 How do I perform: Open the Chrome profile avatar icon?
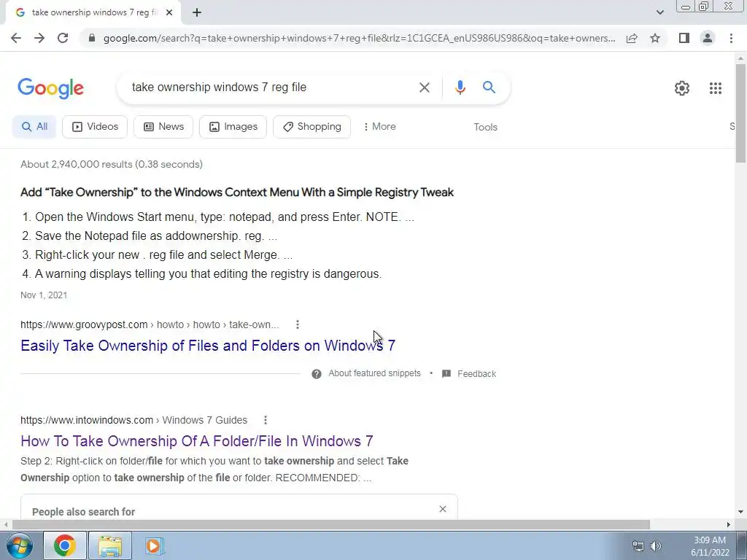tap(708, 38)
